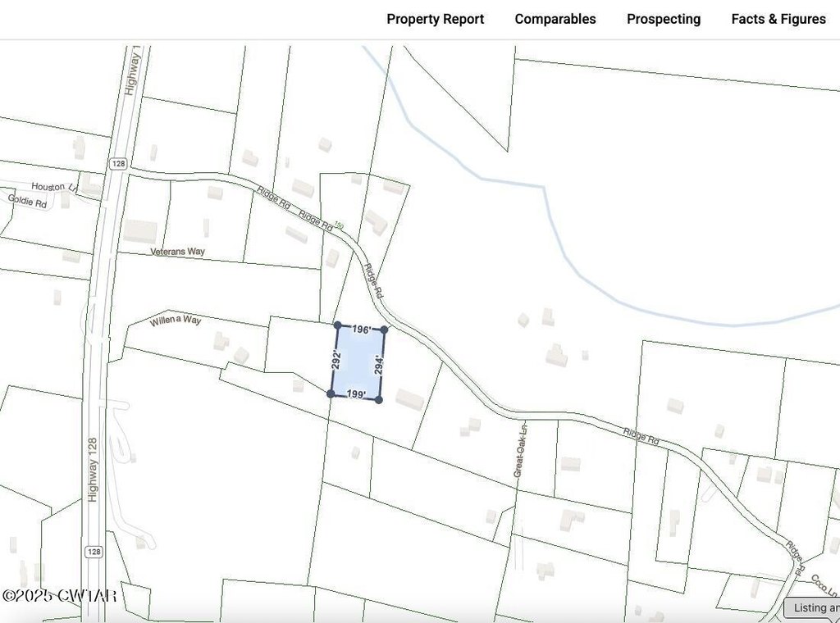
Task: Switch to the Comparables tab
Action: (x=555, y=19)
